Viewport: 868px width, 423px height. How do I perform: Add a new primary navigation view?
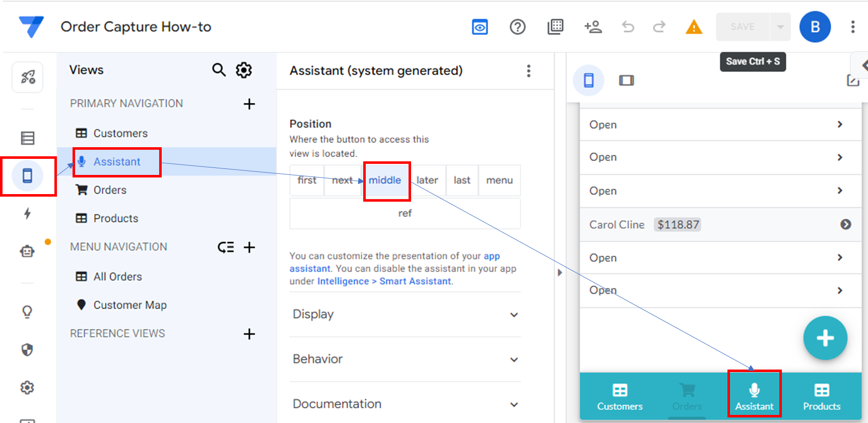[249, 104]
